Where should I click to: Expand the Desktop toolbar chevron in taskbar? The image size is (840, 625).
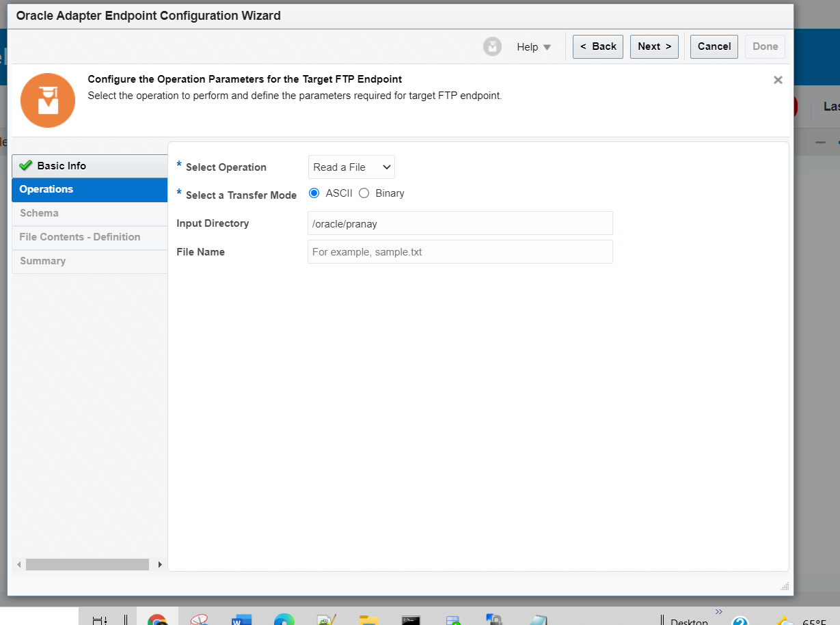tap(718, 611)
